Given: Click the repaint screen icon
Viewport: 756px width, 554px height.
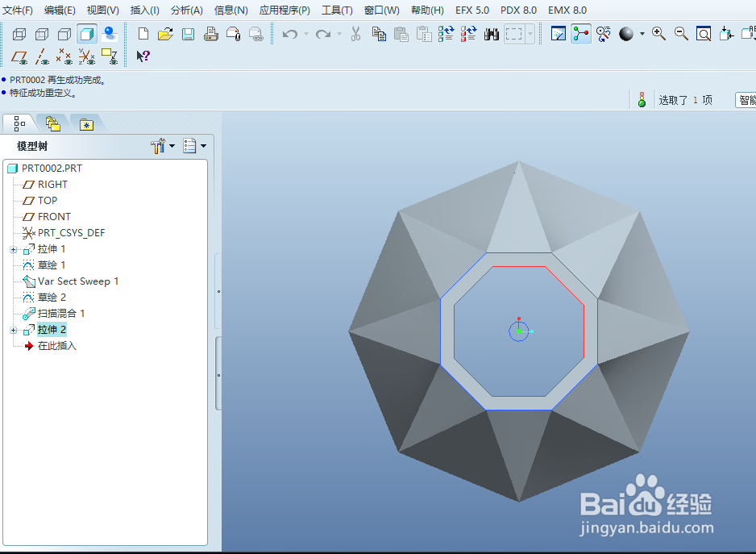Looking at the screenshot, I should (559, 34).
